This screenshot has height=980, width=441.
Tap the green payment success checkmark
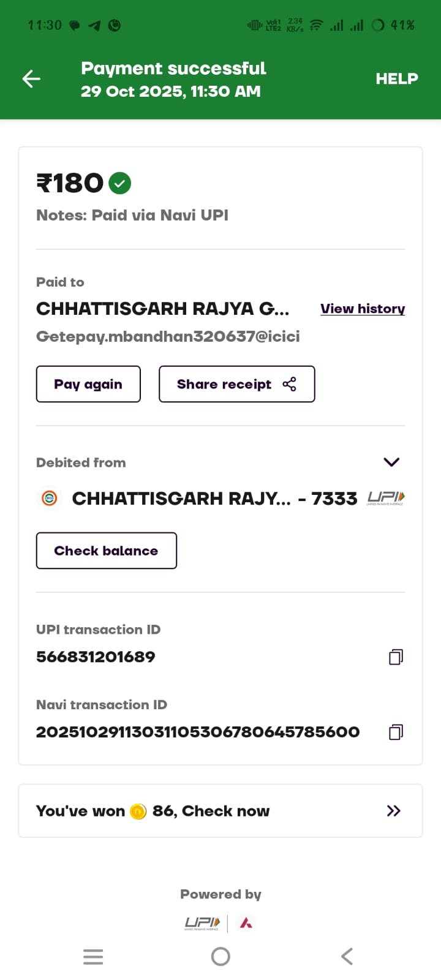pos(120,183)
